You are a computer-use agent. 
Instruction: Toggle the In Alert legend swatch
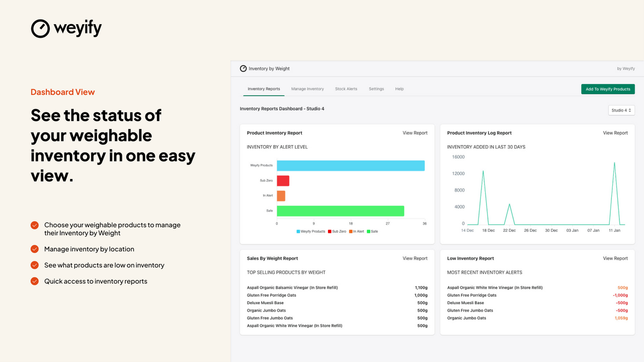click(350, 231)
